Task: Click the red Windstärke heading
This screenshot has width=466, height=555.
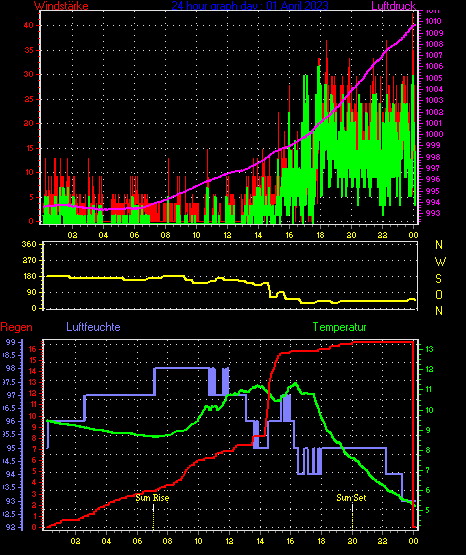Action: point(61,6)
